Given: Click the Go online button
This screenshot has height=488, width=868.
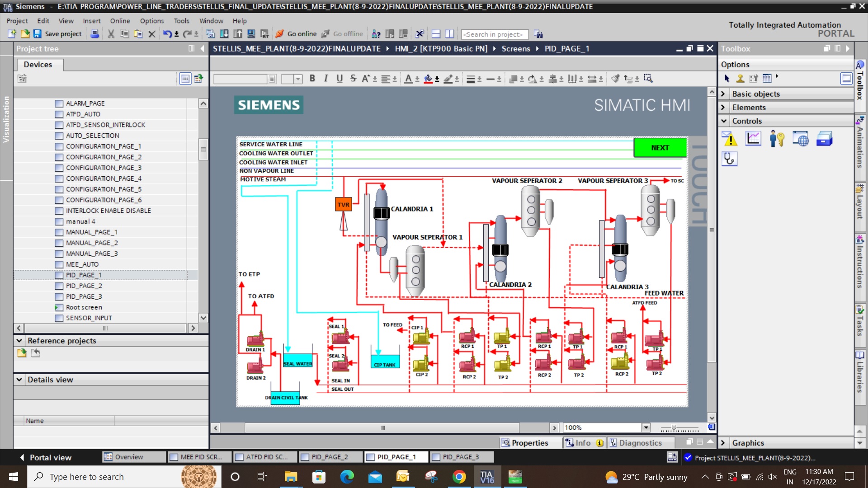Looking at the screenshot, I should coord(297,34).
